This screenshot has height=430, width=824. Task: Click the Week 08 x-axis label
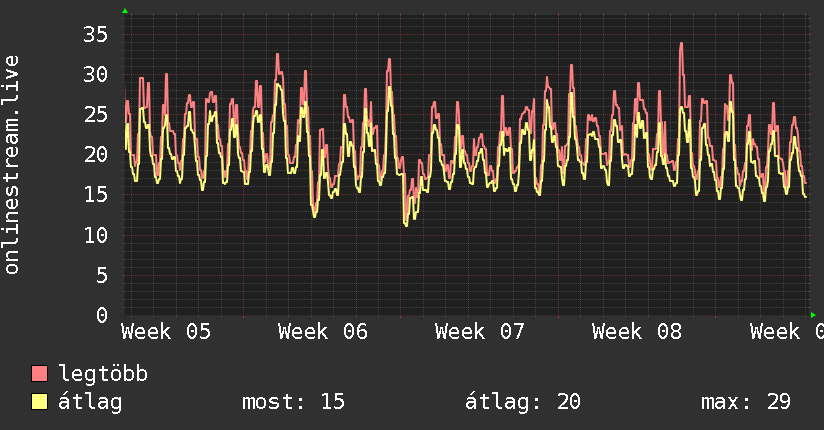[637, 332]
